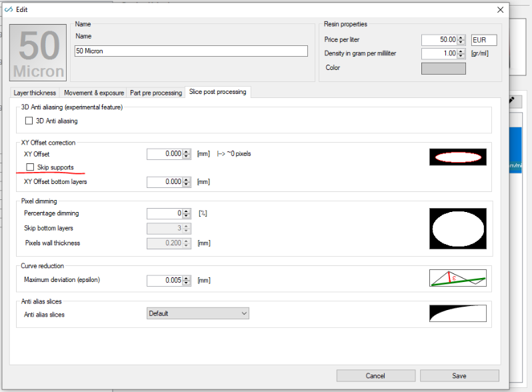Click the XY Offset red ellipse preview image

[x=458, y=157]
